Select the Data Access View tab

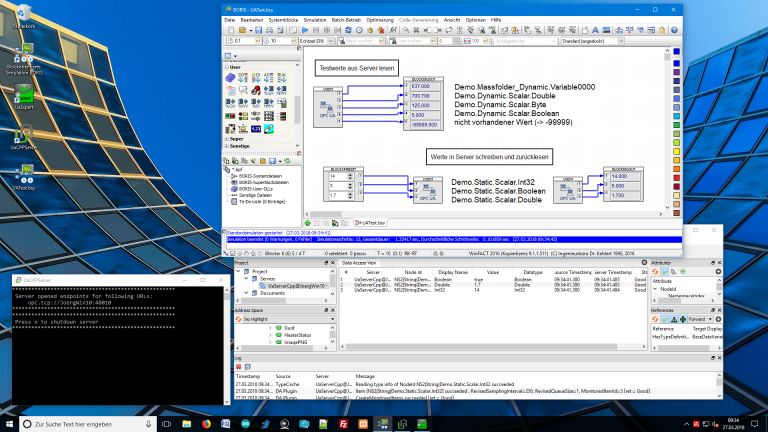tap(359, 263)
